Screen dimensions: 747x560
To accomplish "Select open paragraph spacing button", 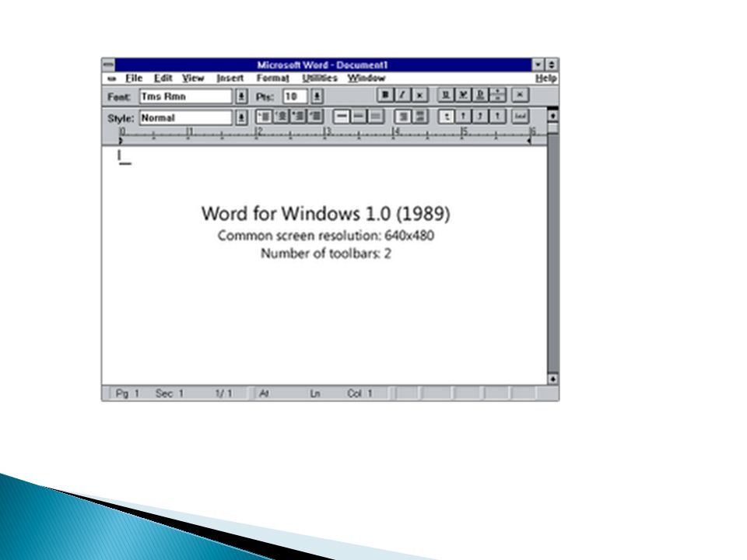I will click(419, 116).
